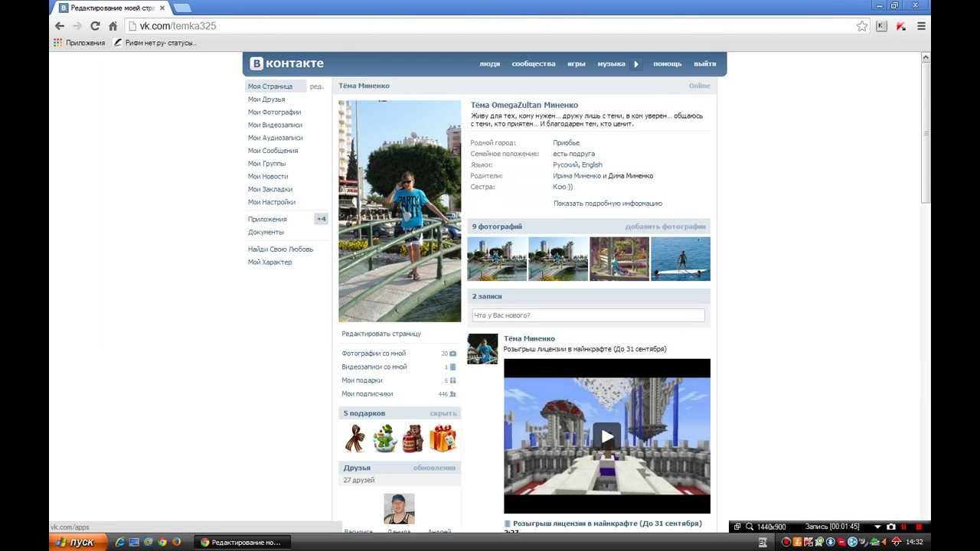This screenshot has height=551, width=980.
Task: Click the teddy bear gift icon
Action: tap(413, 439)
